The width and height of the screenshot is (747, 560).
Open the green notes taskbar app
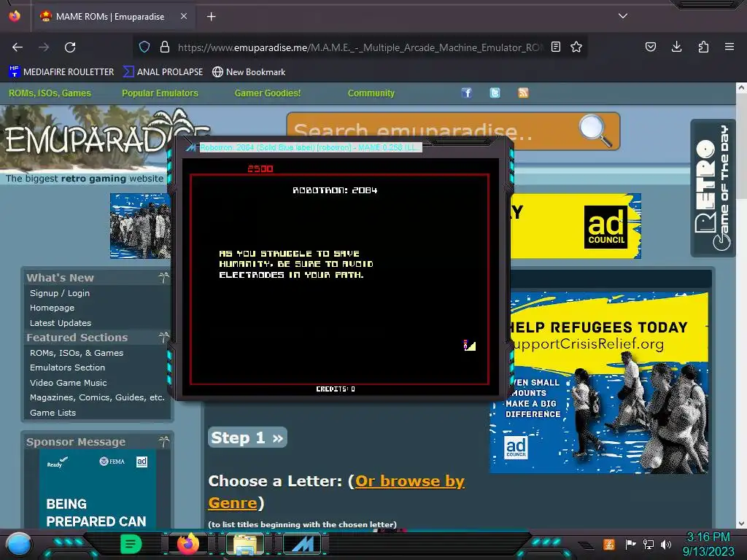[131, 544]
